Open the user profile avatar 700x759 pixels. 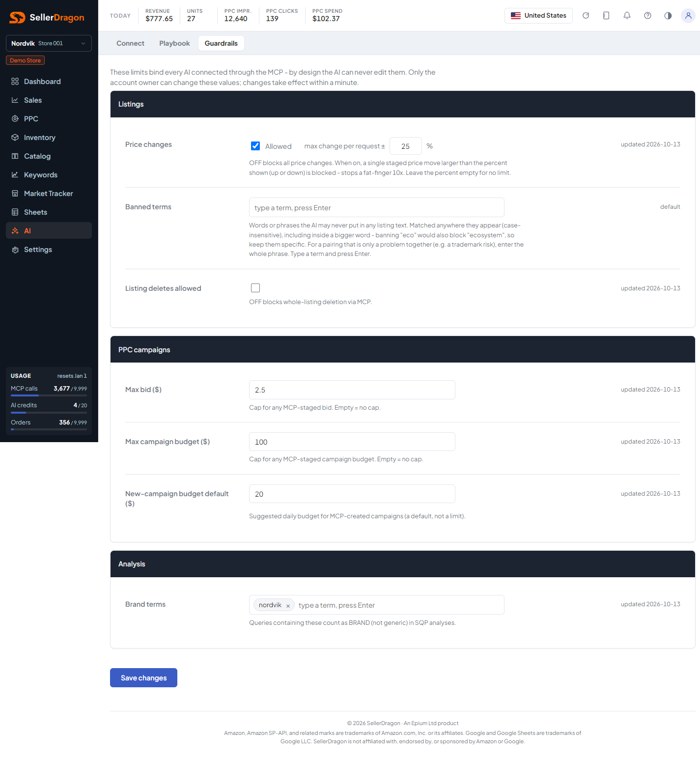click(688, 16)
